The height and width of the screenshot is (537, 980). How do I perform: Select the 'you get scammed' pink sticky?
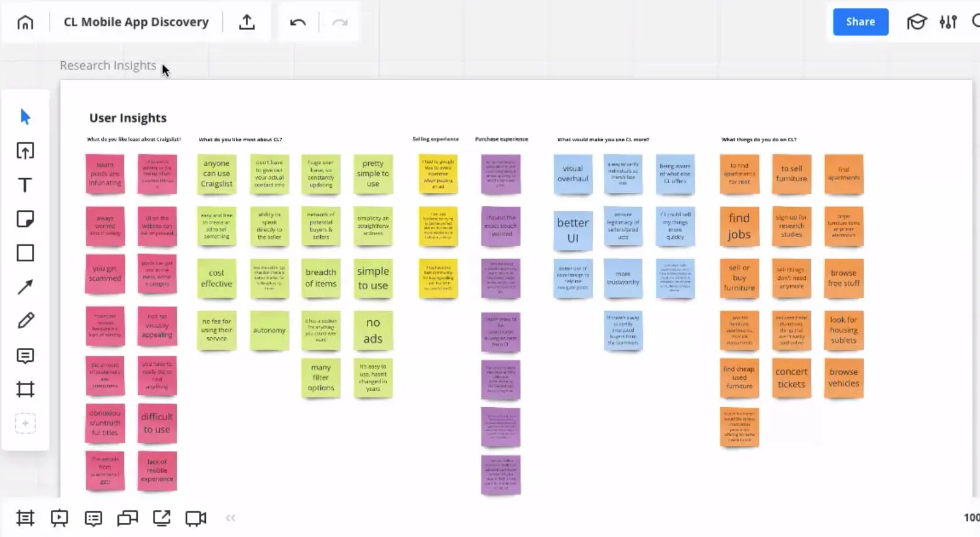point(105,274)
